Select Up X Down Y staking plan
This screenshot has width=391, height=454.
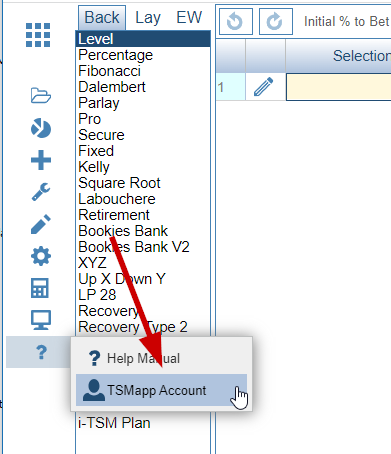(143, 279)
